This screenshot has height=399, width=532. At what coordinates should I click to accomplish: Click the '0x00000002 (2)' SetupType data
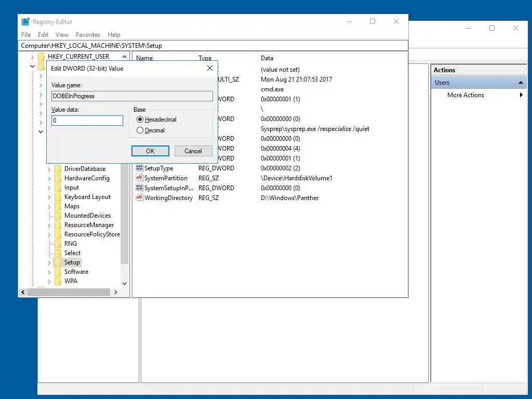[x=280, y=168]
